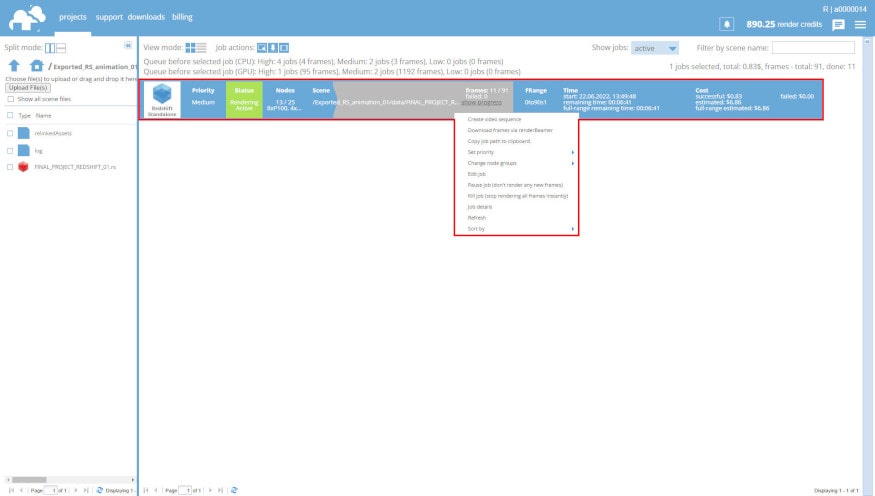Click the show progress link

tap(481, 103)
